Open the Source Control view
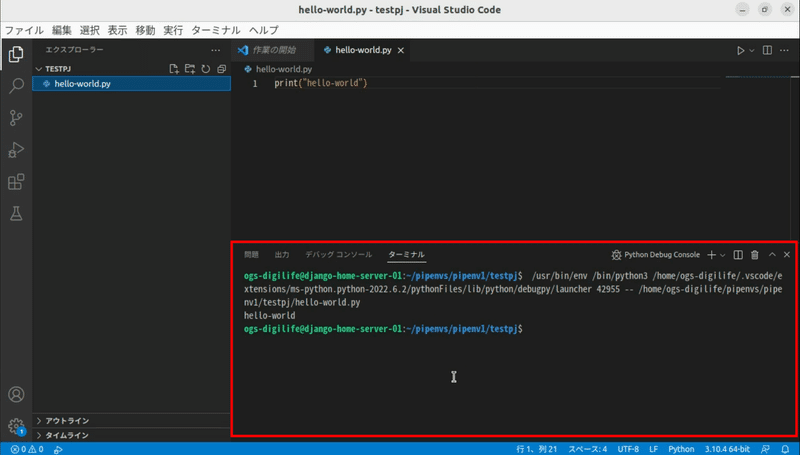 pyautogui.click(x=16, y=118)
